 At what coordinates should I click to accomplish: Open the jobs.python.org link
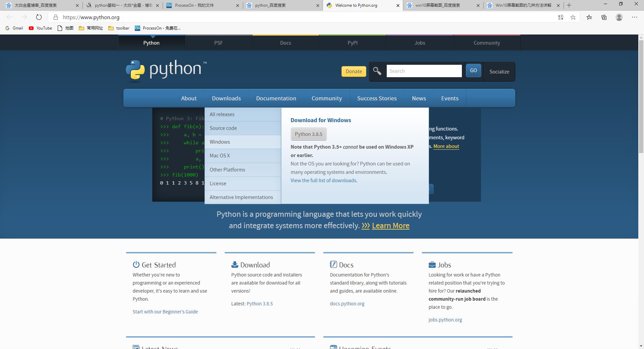(445, 320)
